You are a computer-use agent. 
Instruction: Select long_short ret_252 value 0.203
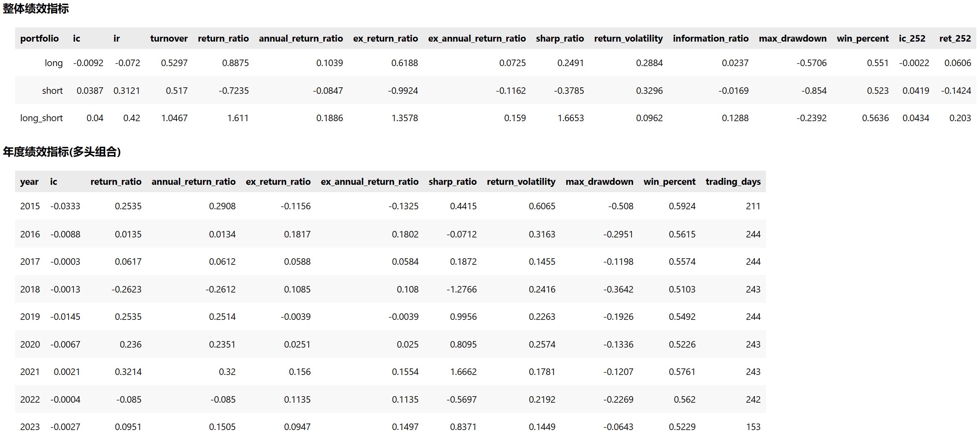click(x=960, y=118)
